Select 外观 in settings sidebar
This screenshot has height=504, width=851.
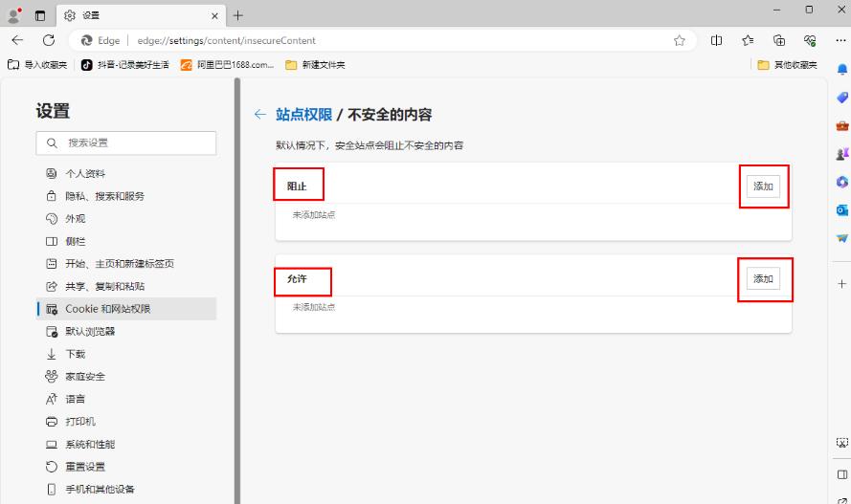pos(126,219)
